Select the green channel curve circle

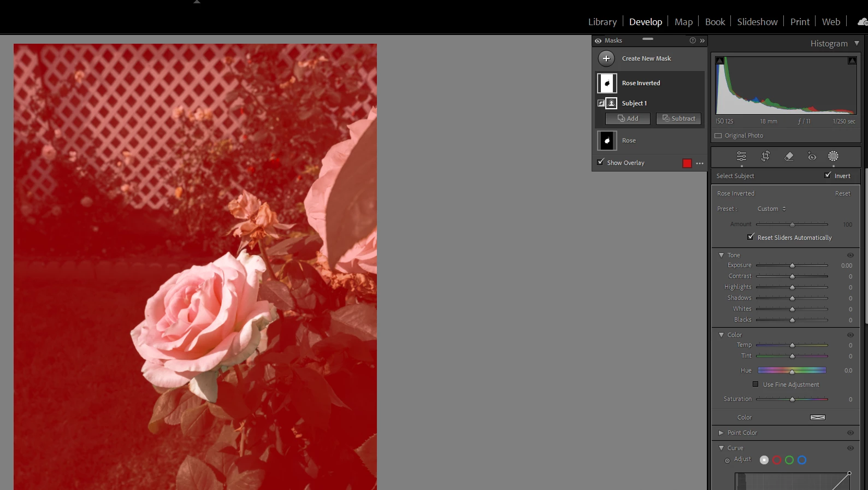point(789,460)
